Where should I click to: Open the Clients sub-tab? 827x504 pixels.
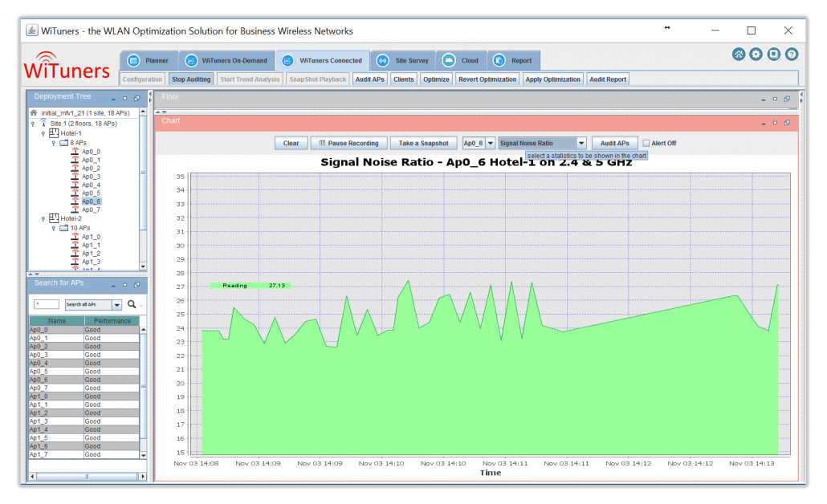(x=404, y=79)
